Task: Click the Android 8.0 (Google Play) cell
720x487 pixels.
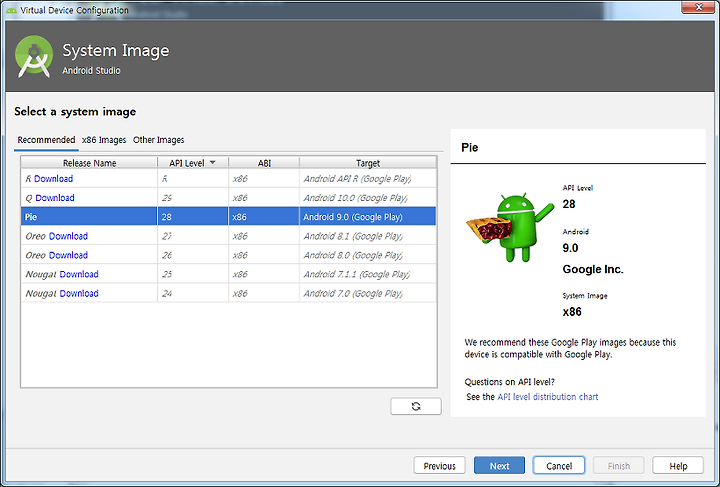Action: coord(367,255)
